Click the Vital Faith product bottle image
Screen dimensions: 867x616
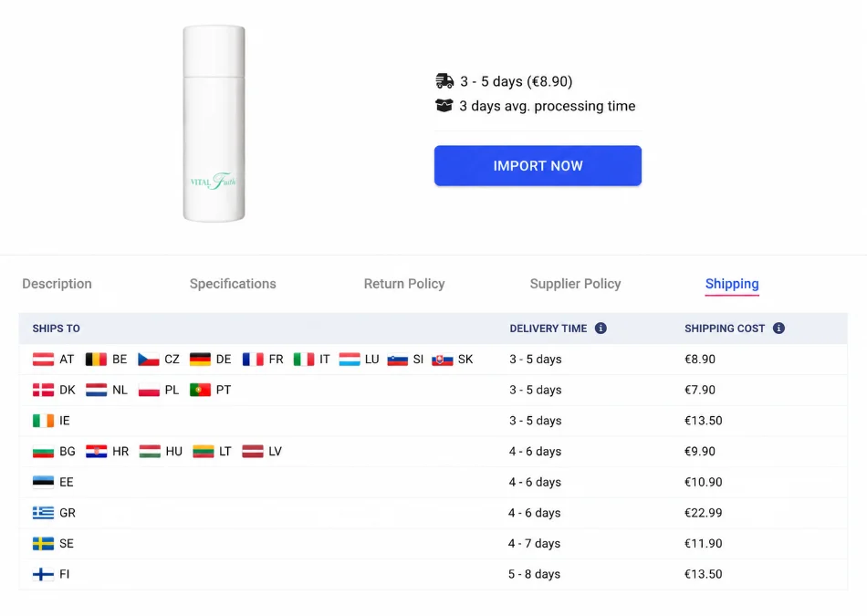(x=214, y=124)
